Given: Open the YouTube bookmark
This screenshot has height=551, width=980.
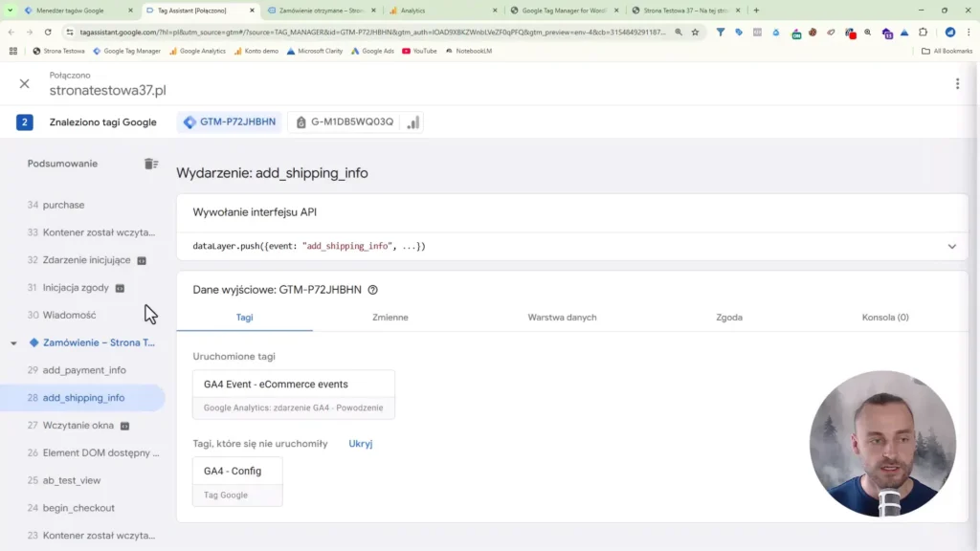Looking at the screenshot, I should pos(419,51).
